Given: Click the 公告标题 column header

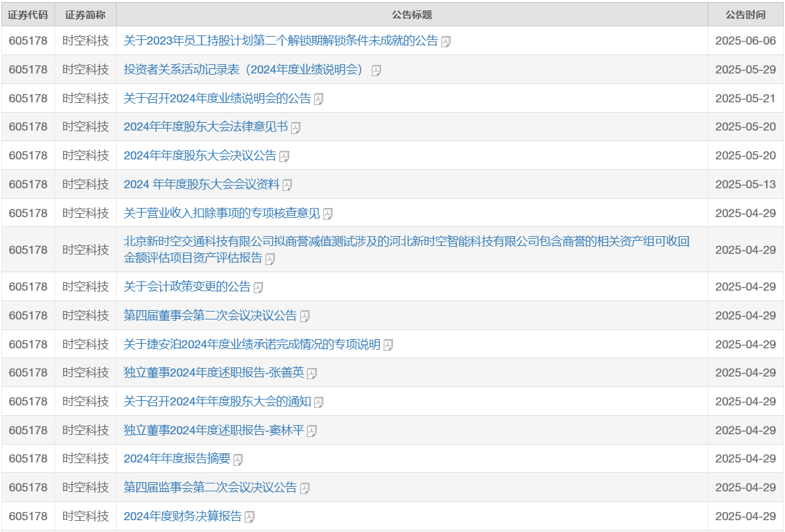Looking at the screenshot, I should click(x=412, y=14).
